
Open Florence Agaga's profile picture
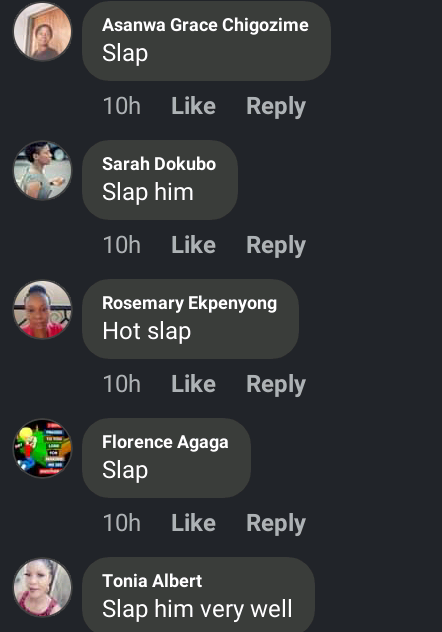[42, 448]
